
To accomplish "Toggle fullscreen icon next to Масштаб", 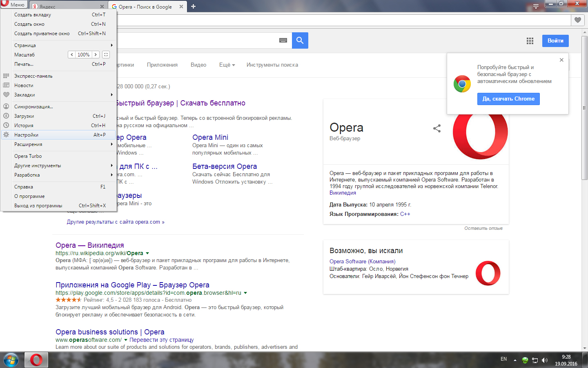I will [106, 54].
